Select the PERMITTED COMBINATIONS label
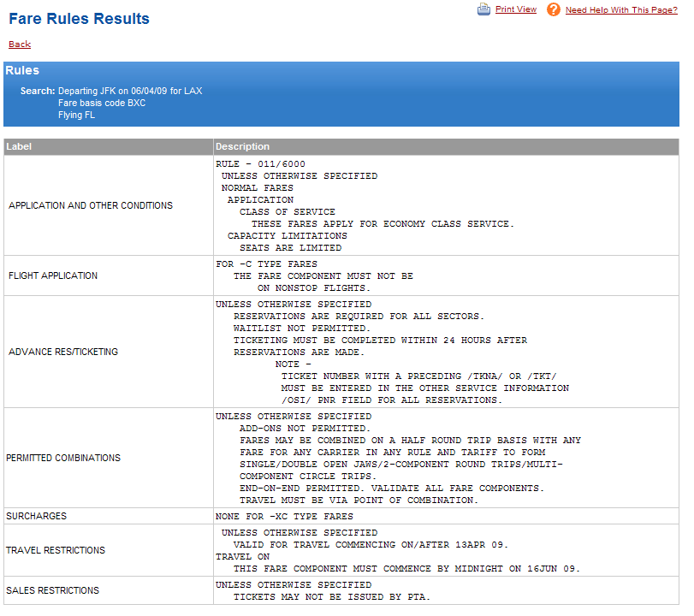This screenshot has height=616, width=694. pyautogui.click(x=63, y=458)
